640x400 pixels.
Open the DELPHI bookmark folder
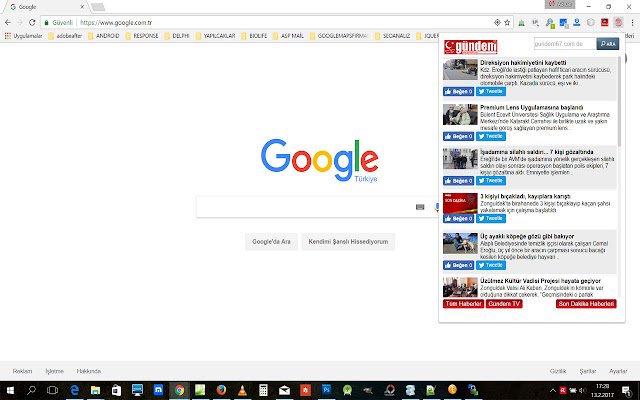point(177,36)
